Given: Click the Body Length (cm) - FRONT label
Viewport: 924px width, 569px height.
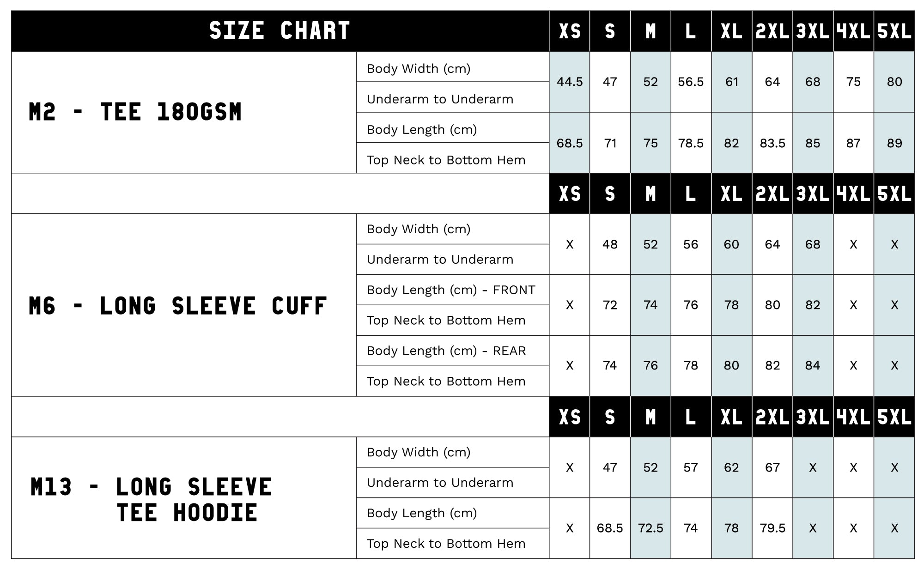Looking at the screenshot, I should point(451,290).
